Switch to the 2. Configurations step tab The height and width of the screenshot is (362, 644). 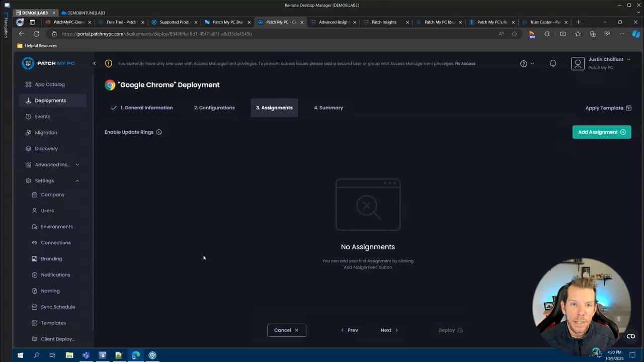coord(214,108)
